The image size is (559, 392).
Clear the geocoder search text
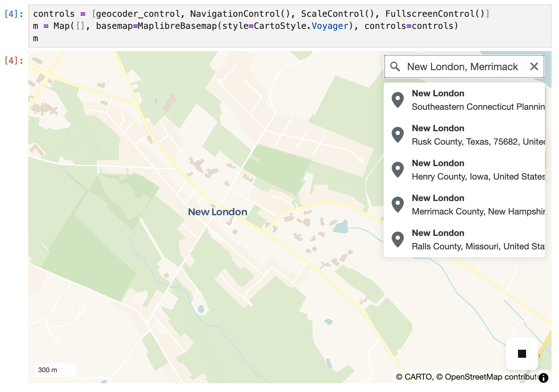click(534, 66)
